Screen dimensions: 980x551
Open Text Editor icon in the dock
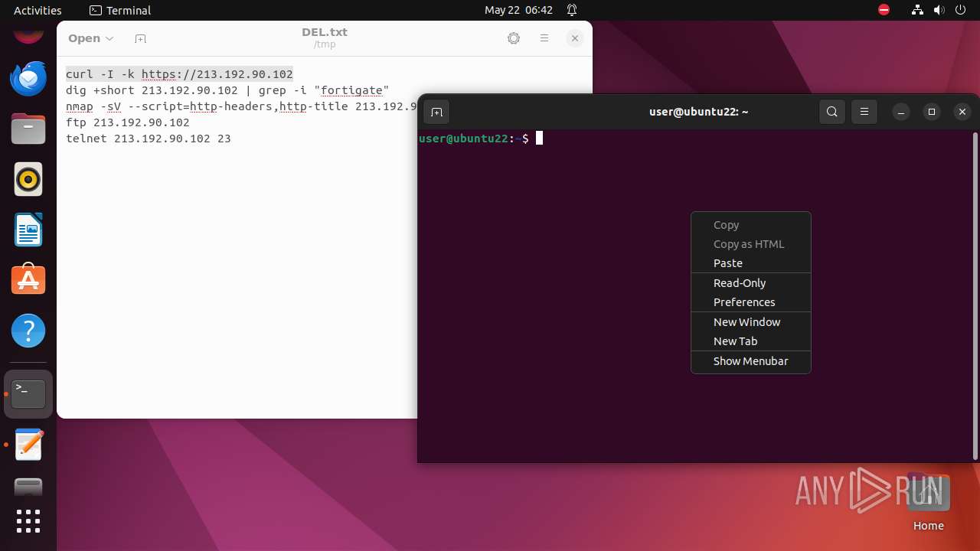point(28,445)
